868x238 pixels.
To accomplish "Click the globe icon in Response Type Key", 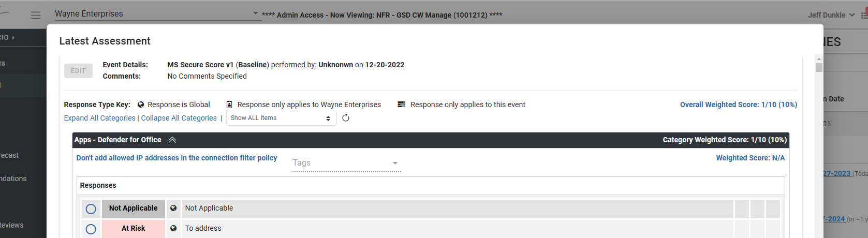I will click(141, 105).
